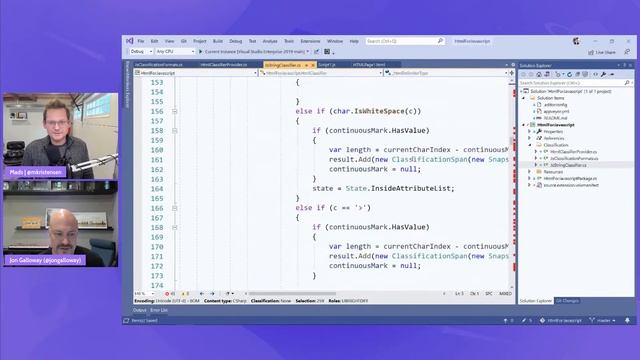
Task: Click the user account avatar icon
Action: (576, 41)
